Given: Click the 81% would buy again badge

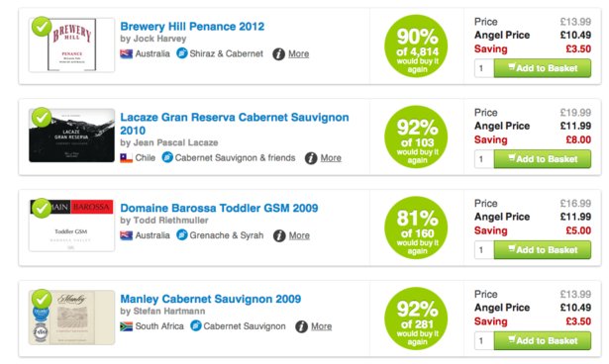Looking at the screenshot, I should [x=416, y=227].
